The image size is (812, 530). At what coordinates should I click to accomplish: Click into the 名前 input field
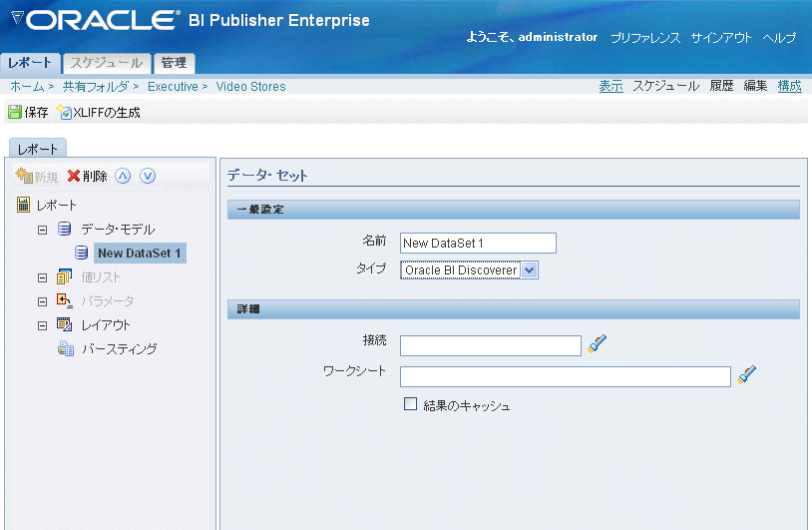pos(478,243)
